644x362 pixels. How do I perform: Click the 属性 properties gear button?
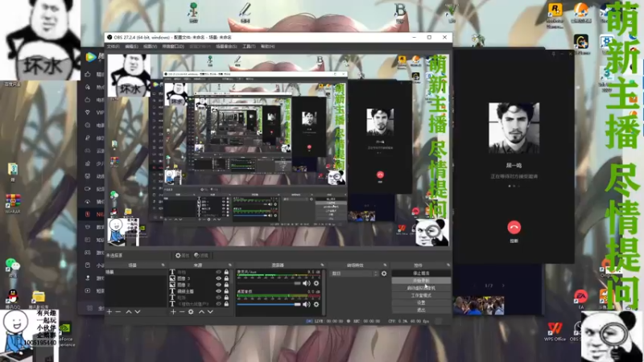click(x=182, y=255)
